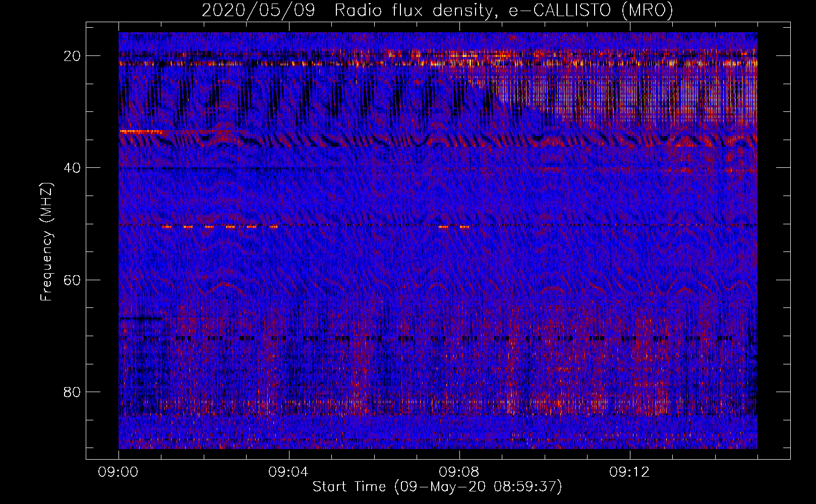Click the 'Frequency (MHZ)' axis label
This screenshot has height=504, width=816.
pyautogui.click(x=46, y=241)
